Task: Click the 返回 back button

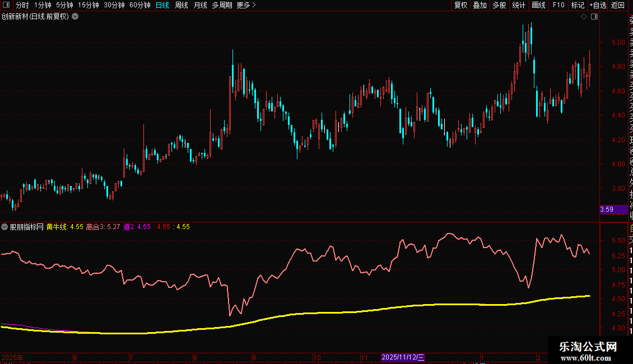Action: pyautogui.click(x=618, y=5)
